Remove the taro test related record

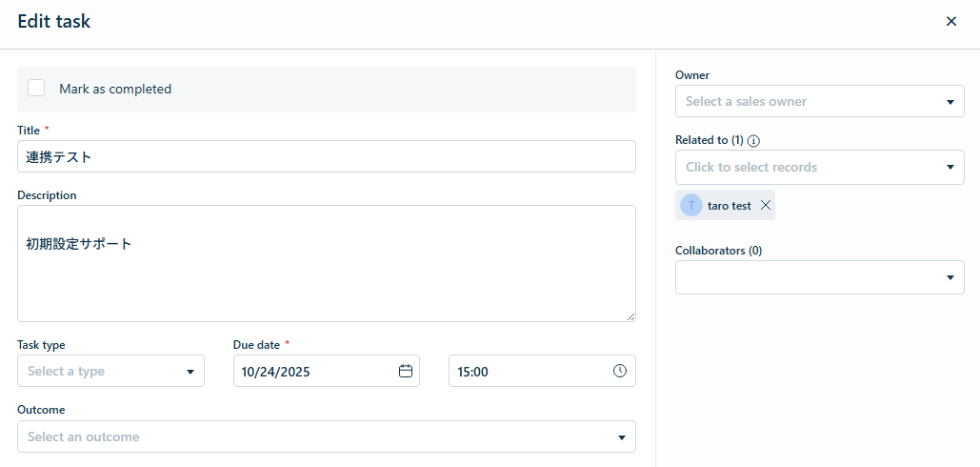coord(766,206)
